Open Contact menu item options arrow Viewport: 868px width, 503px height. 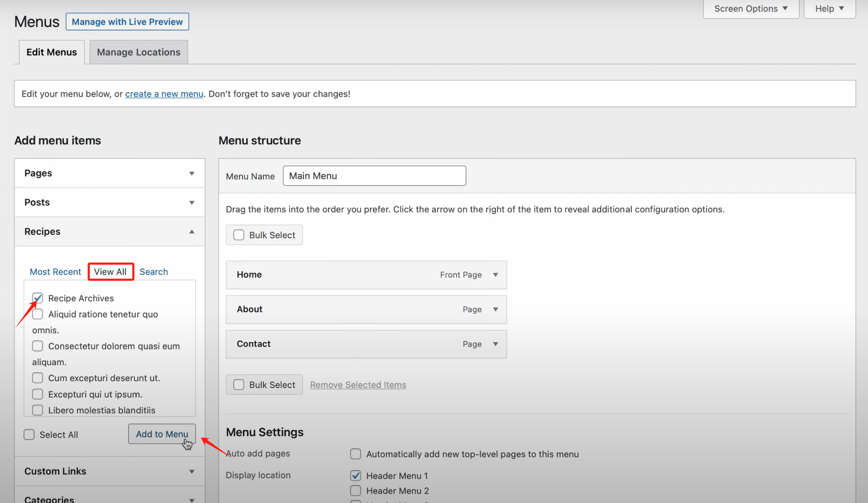coord(495,344)
